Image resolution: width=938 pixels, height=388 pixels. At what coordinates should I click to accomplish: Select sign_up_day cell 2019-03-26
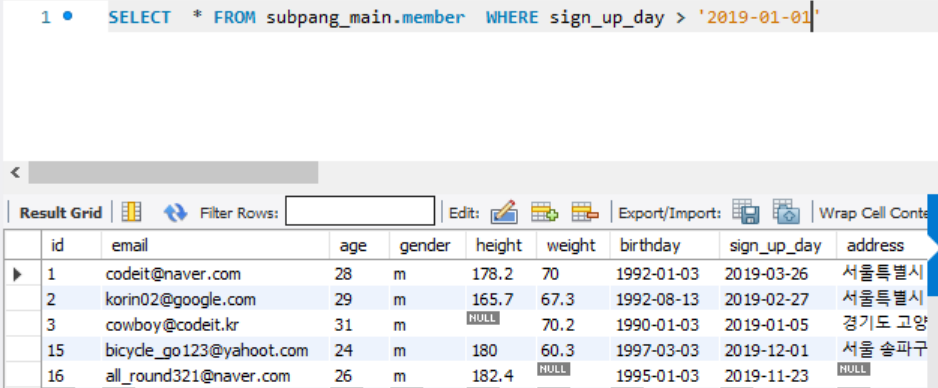pos(766,274)
